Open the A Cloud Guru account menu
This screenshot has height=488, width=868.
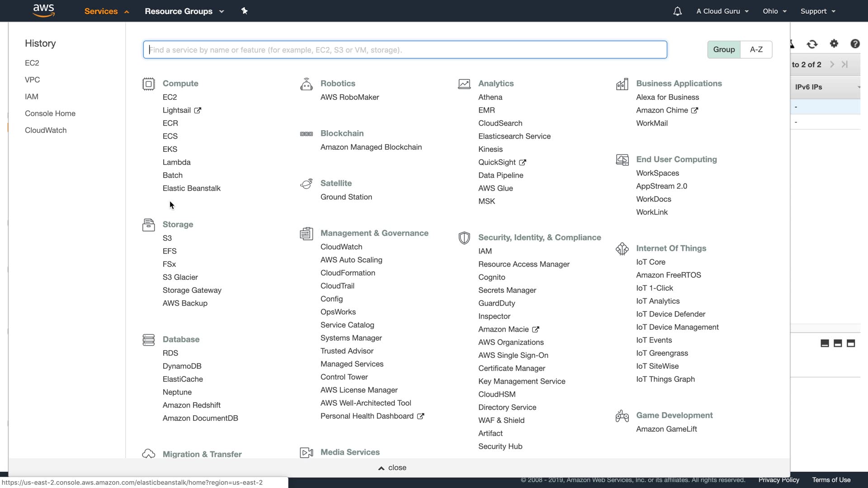click(722, 11)
